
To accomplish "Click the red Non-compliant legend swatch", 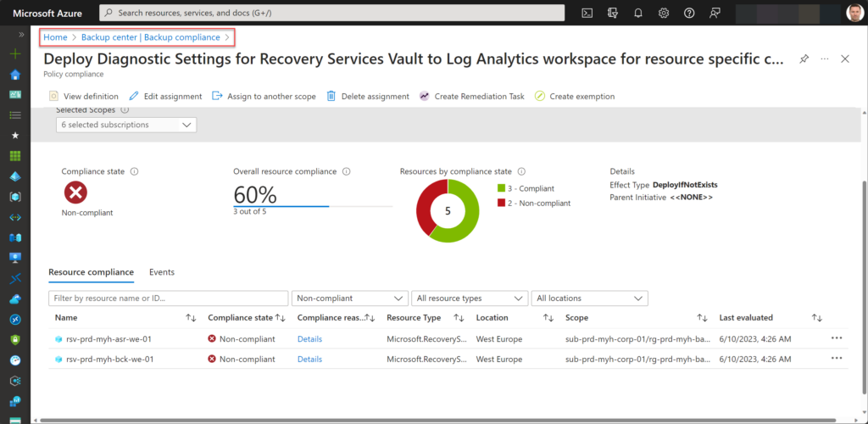I will [x=502, y=204].
